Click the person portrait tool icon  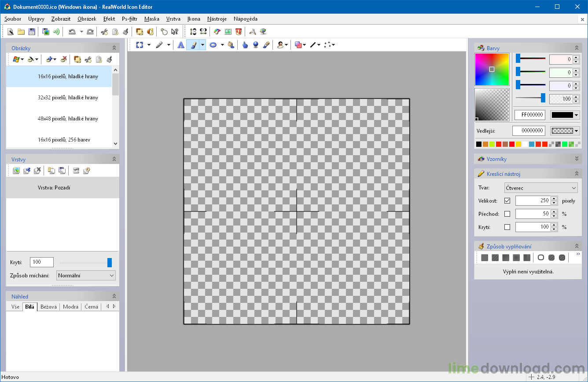pyautogui.click(x=280, y=45)
